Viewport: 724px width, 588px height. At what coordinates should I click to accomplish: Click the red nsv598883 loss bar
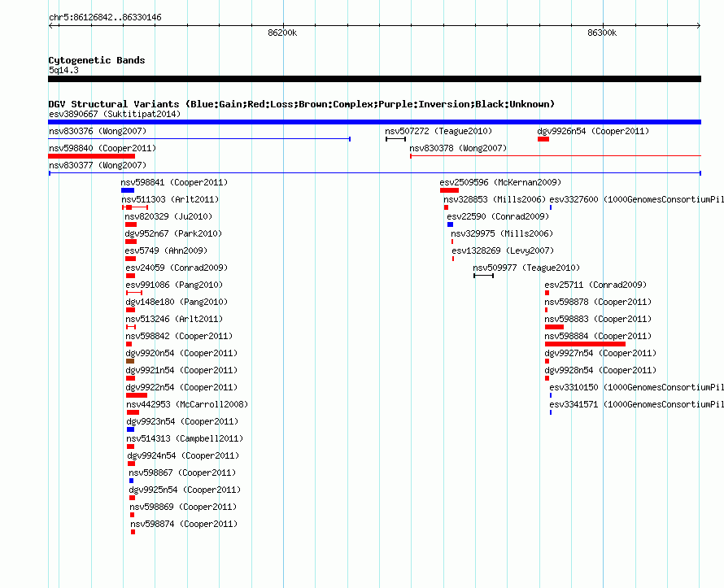[x=554, y=327]
